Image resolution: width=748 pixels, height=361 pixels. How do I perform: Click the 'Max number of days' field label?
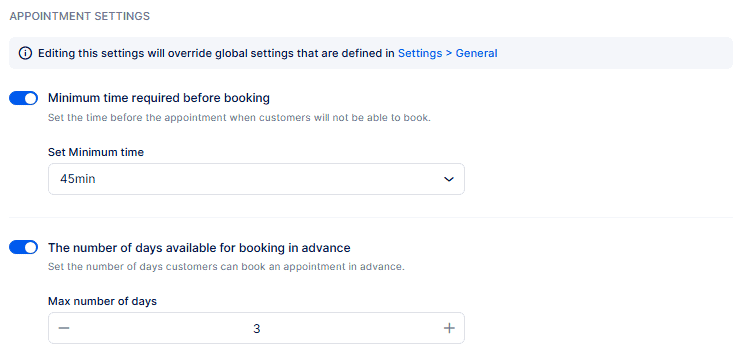[103, 301]
